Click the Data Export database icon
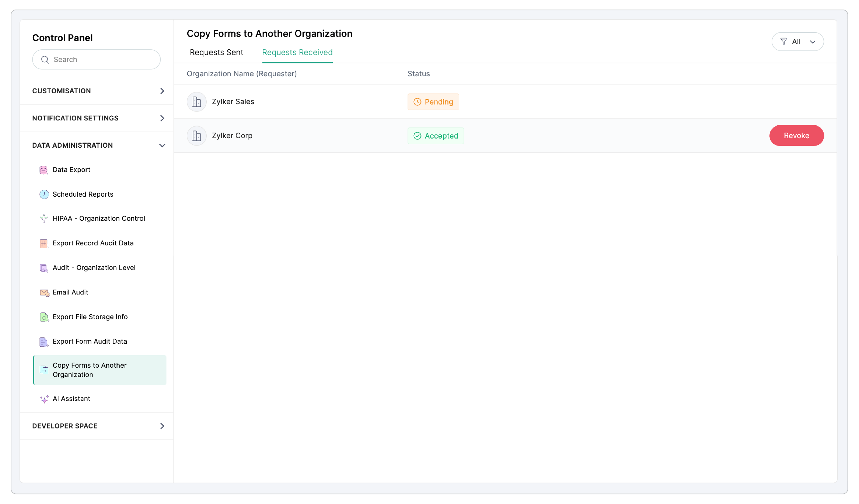The height and width of the screenshot is (504, 859). coord(43,170)
